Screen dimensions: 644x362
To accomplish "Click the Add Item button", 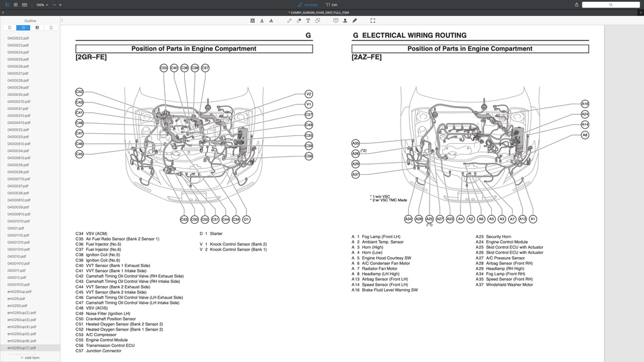I will (x=29, y=357).
